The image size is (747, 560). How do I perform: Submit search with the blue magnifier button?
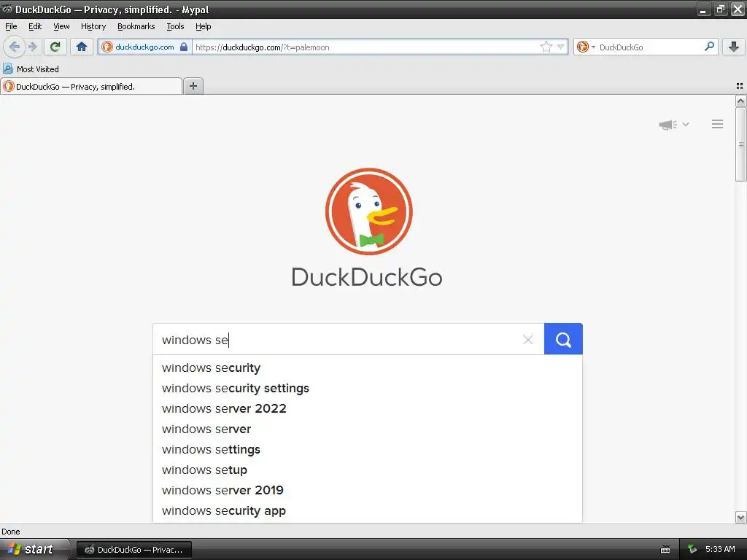click(x=563, y=339)
